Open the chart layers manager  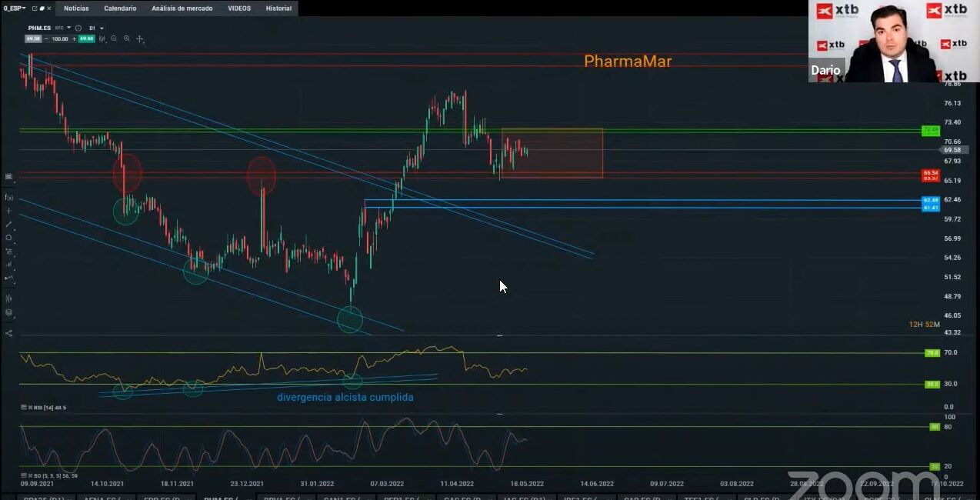point(9,312)
